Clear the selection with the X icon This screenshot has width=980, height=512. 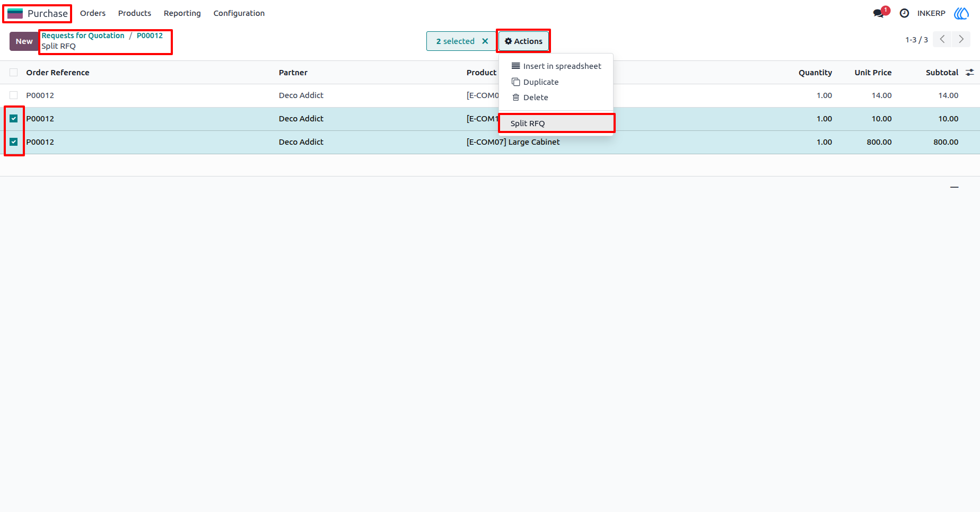485,41
